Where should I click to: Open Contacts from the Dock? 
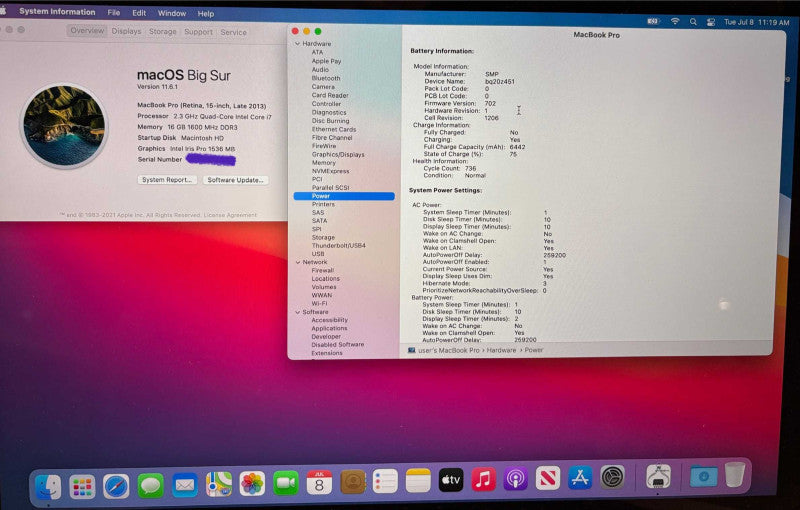point(353,482)
